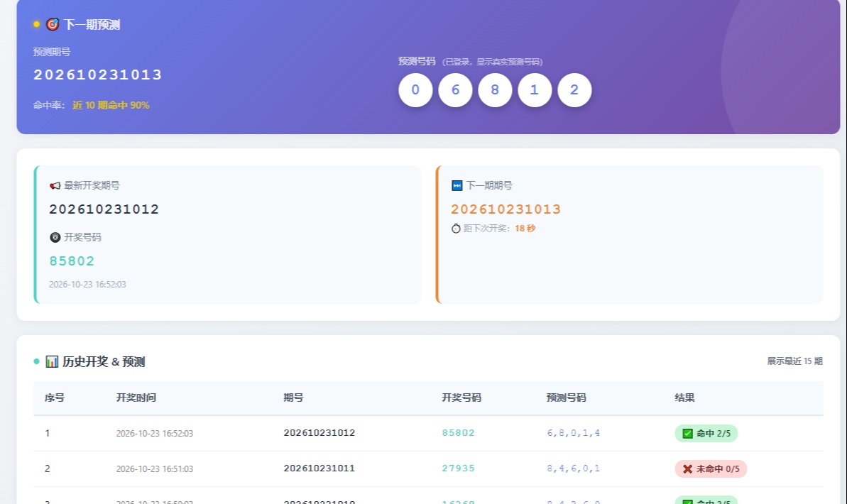Click predicted numbers 6,8,0,1,4 in row 1

coord(573,433)
